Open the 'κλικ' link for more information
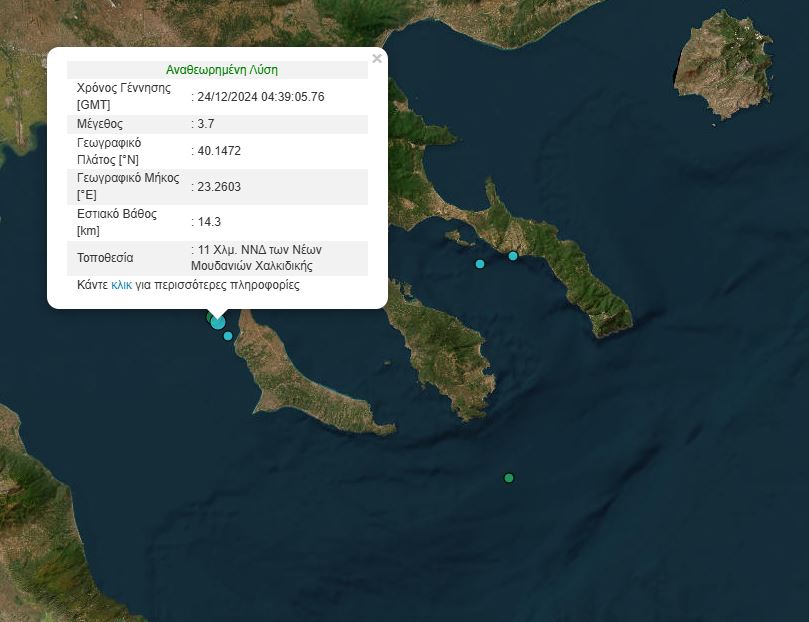 121,285
